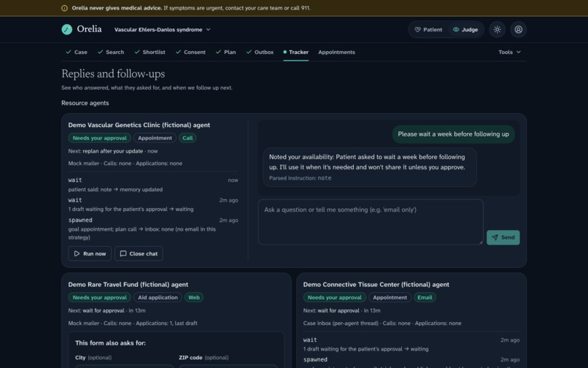588x368 pixels.
Task: Switch to the Plan tab
Action: click(226, 52)
